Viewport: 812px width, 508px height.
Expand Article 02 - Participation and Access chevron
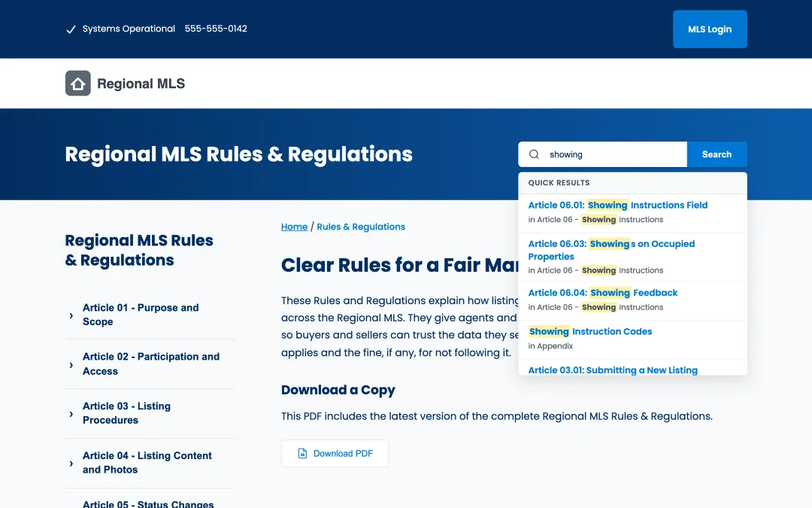tap(71, 365)
